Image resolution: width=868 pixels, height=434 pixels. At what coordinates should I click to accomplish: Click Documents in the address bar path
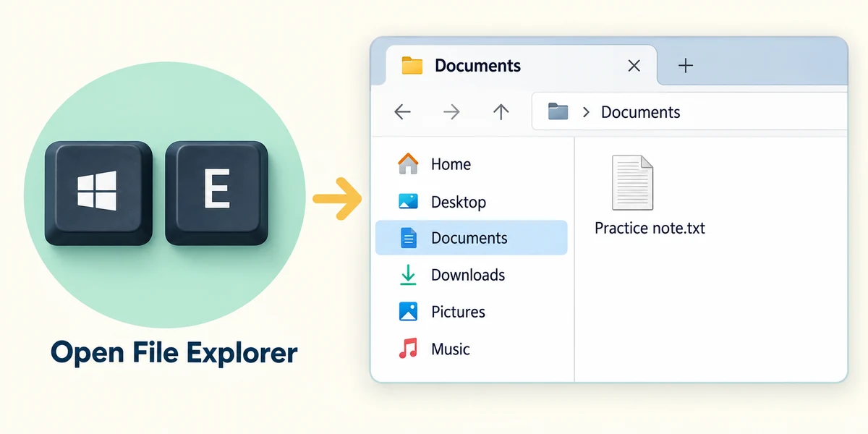pos(640,112)
